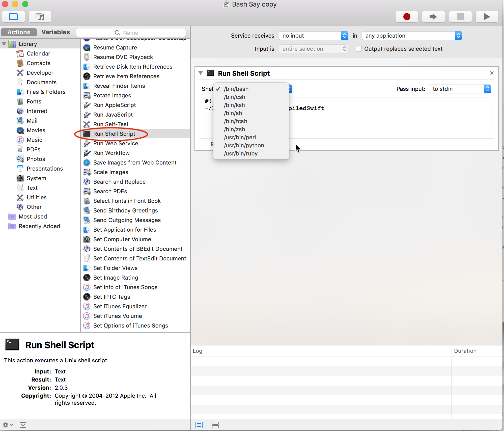Run the workflow with Play button
The height and width of the screenshot is (431, 504).
click(487, 17)
